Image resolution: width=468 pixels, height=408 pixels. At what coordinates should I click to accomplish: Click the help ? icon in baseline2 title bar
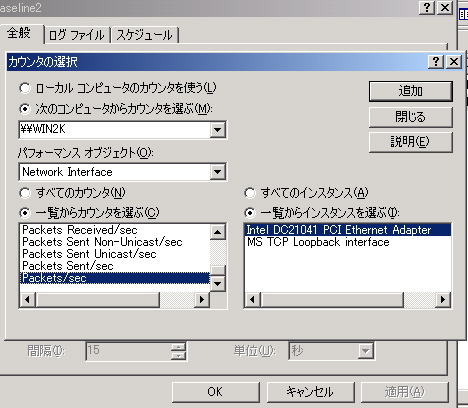click(427, 7)
